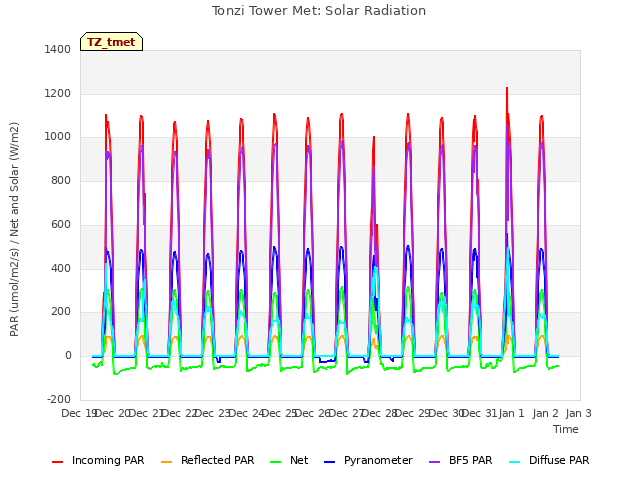Viewport: 640px width, 480px height.
Task: Click the Net legend label
Action: (x=299, y=460)
